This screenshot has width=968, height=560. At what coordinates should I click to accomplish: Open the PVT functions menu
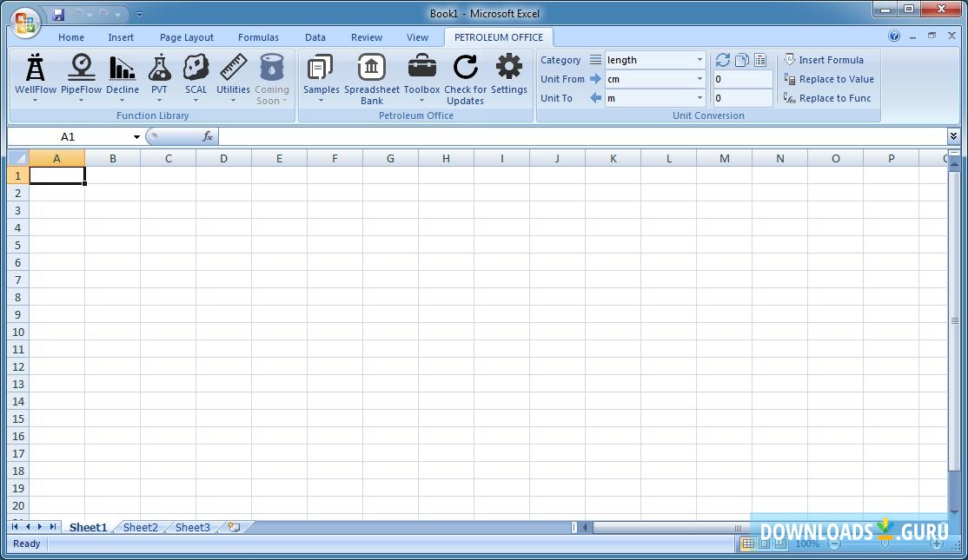point(159,78)
